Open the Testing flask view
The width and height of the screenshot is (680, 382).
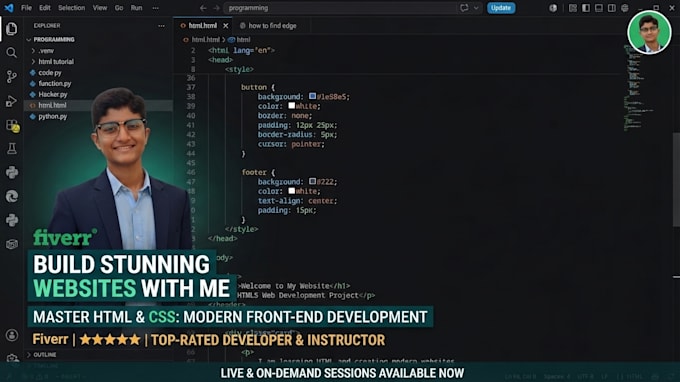pyautogui.click(x=12, y=149)
